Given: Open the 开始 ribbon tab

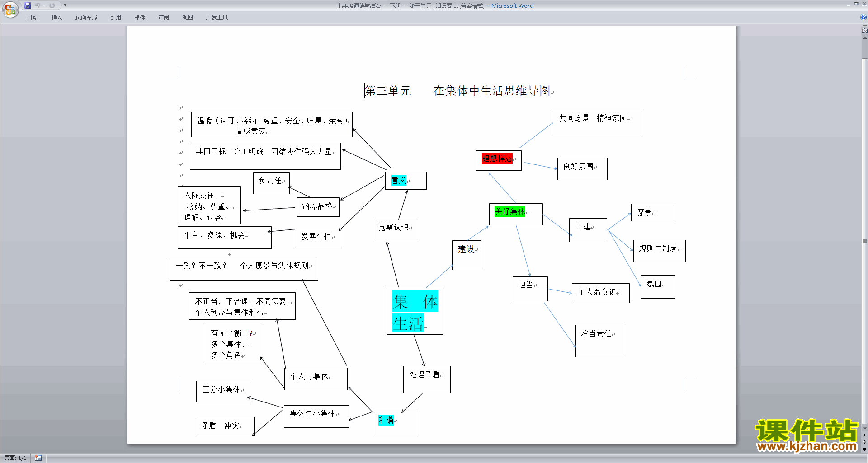Looking at the screenshot, I should click(x=33, y=17).
